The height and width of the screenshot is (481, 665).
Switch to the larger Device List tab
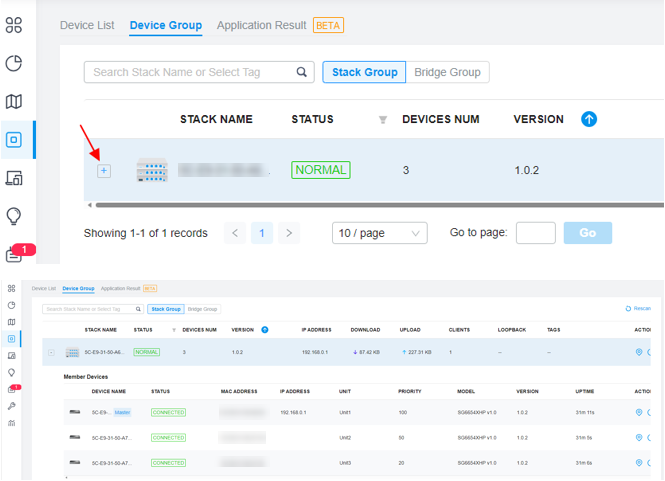87,25
